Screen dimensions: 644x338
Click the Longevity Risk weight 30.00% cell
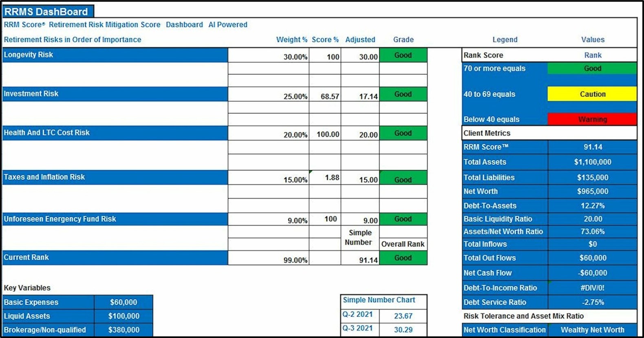pyautogui.click(x=269, y=55)
